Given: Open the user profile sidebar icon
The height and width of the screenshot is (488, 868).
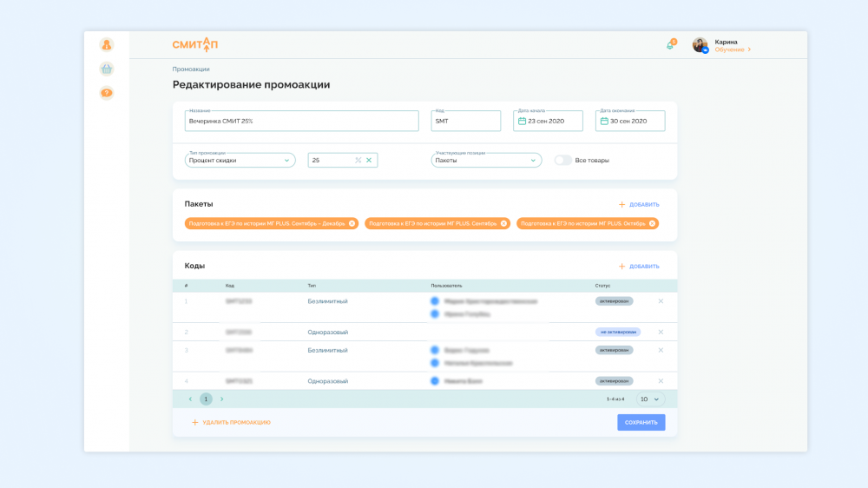Looking at the screenshot, I should 106,44.
